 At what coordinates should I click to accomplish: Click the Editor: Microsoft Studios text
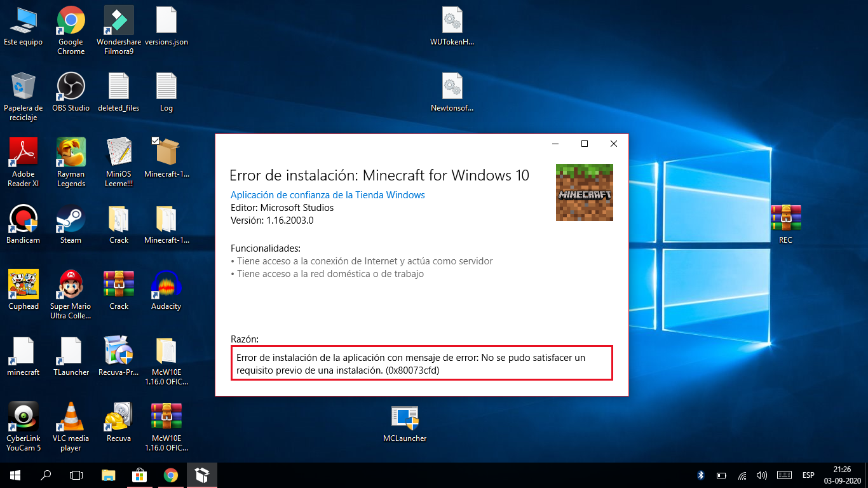282,208
